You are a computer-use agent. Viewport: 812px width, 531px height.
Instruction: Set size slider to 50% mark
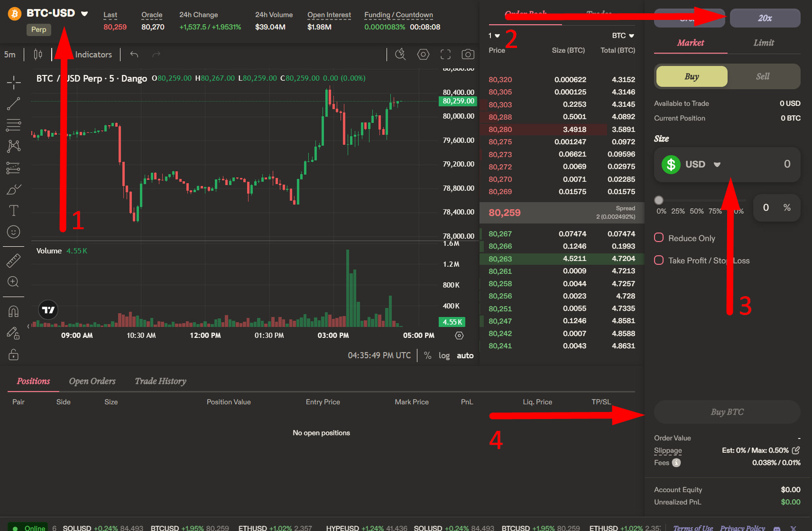click(x=697, y=211)
